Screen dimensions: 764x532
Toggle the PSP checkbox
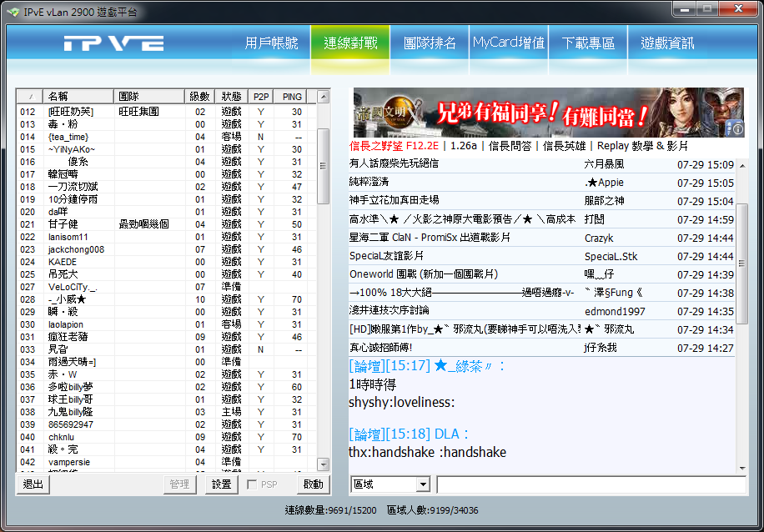253,484
